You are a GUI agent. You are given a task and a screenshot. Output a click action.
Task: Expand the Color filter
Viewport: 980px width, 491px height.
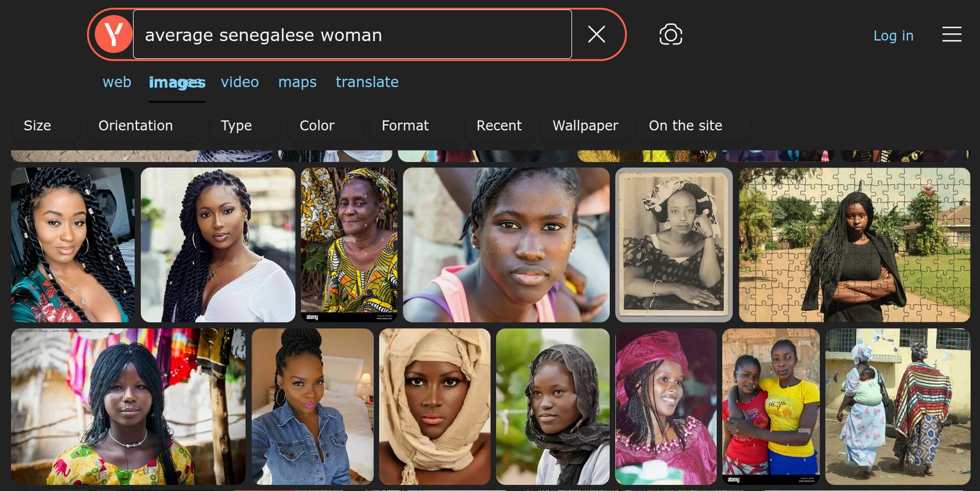click(x=325, y=126)
